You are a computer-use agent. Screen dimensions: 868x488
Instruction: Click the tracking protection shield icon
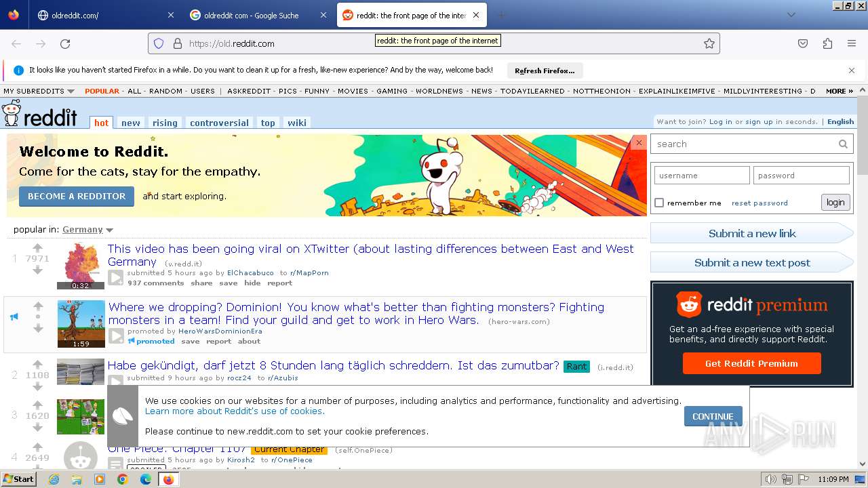159,43
